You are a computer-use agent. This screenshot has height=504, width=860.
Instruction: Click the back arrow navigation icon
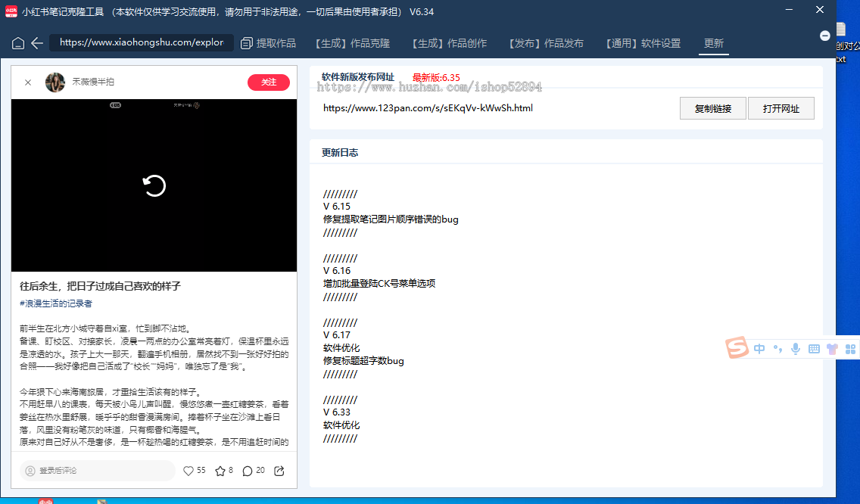(37, 43)
